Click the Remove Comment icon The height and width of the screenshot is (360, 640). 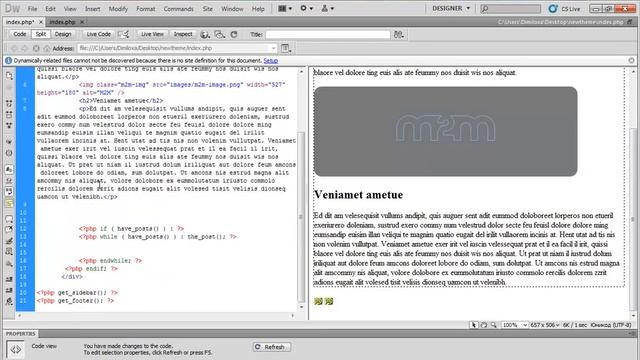coord(9,230)
